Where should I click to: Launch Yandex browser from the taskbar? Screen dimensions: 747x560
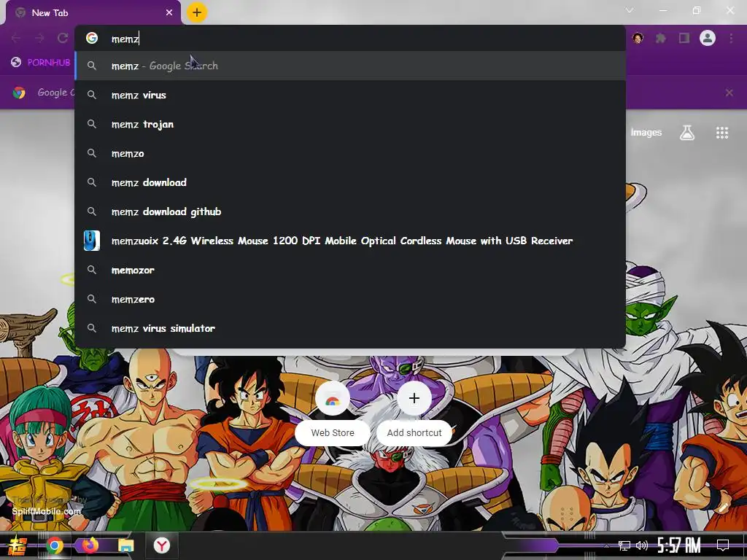162,545
